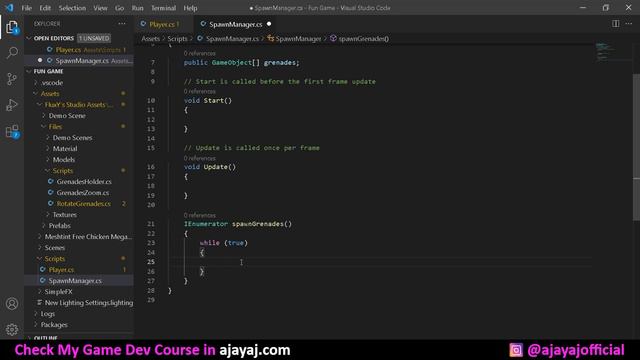Open GrenadesZoom.cs in the file tree
The width and height of the screenshot is (640, 360).
click(x=82, y=192)
